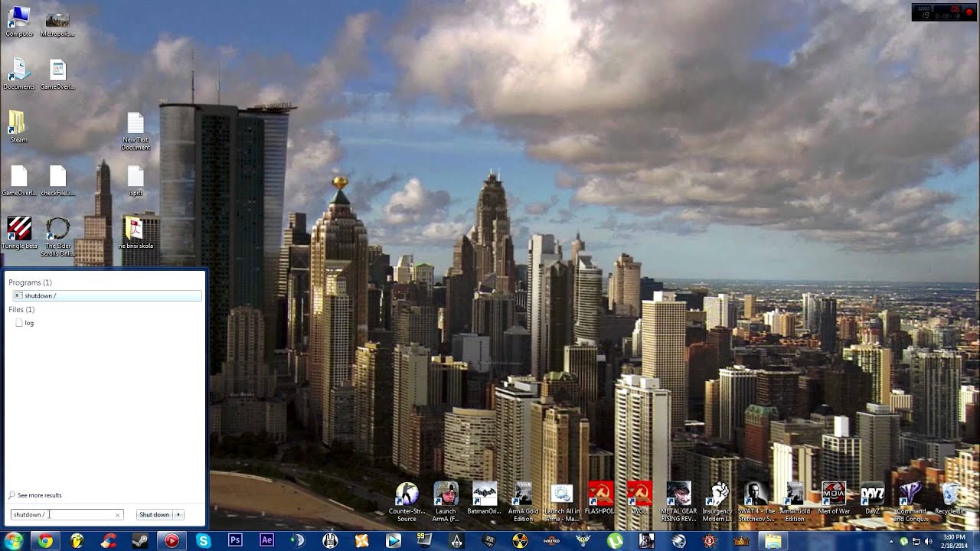Open the FLASHPOI... desktop shortcut
The image size is (980, 551).
click(x=600, y=498)
